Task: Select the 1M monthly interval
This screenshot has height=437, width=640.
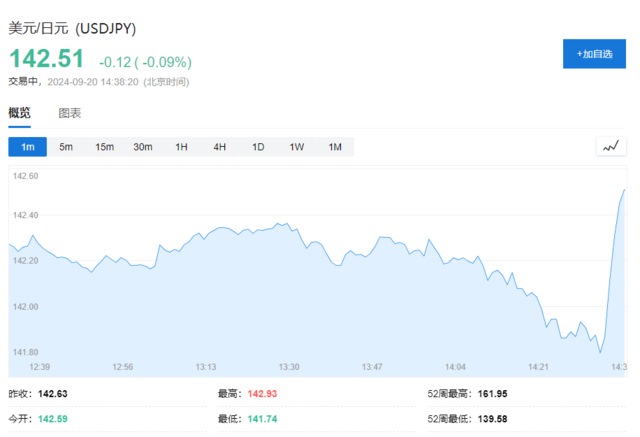Action: coord(335,147)
